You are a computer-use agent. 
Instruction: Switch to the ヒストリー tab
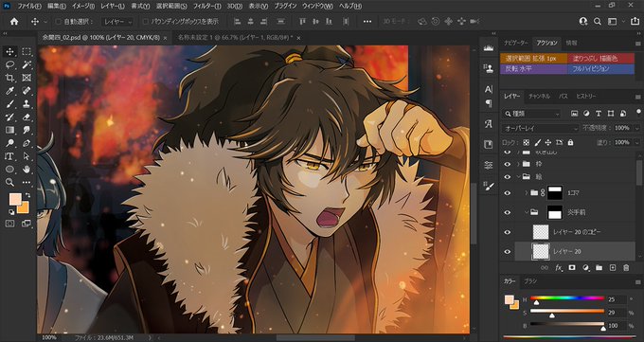point(586,97)
